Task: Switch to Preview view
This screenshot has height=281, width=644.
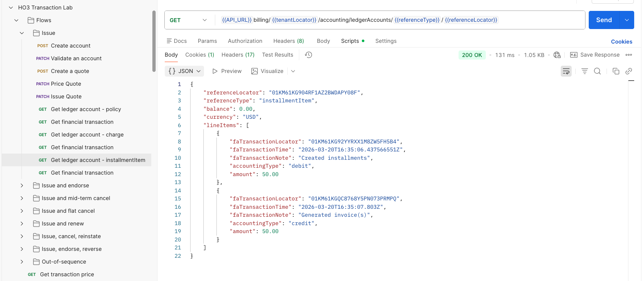Action: click(x=227, y=71)
